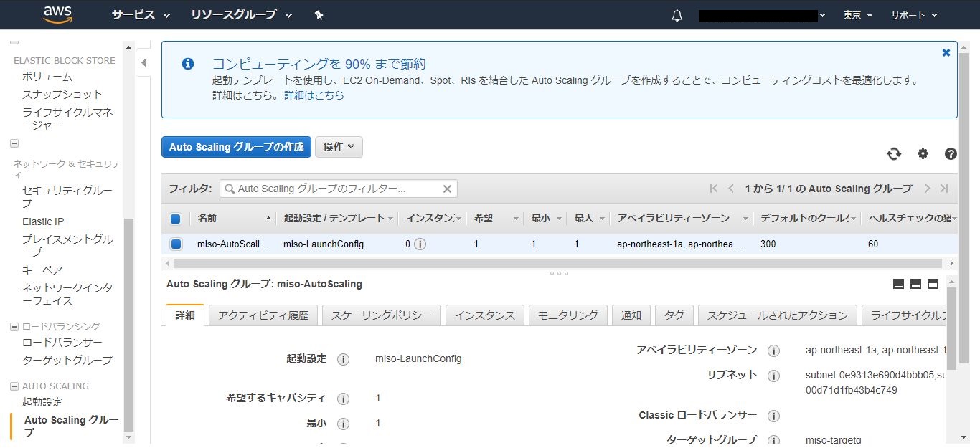Collapse the ロードバランシング sidebar section
The height and width of the screenshot is (448, 980).
point(14,327)
